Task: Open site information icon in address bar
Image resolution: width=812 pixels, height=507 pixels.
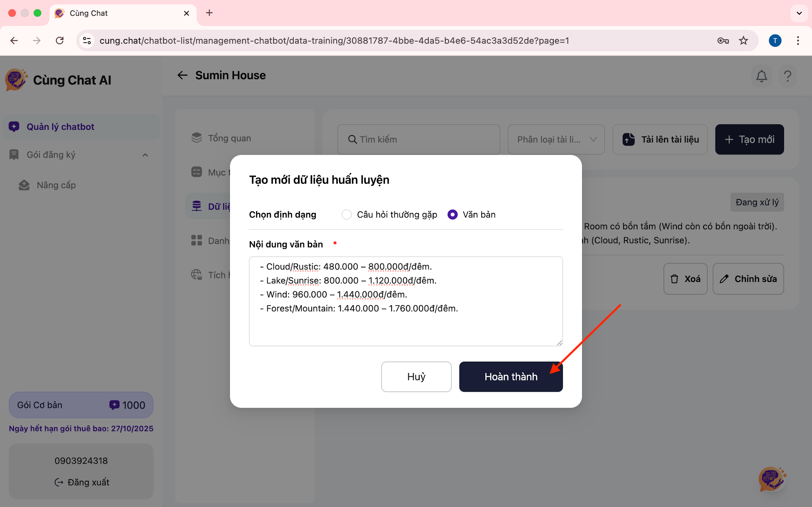Action: [87, 41]
